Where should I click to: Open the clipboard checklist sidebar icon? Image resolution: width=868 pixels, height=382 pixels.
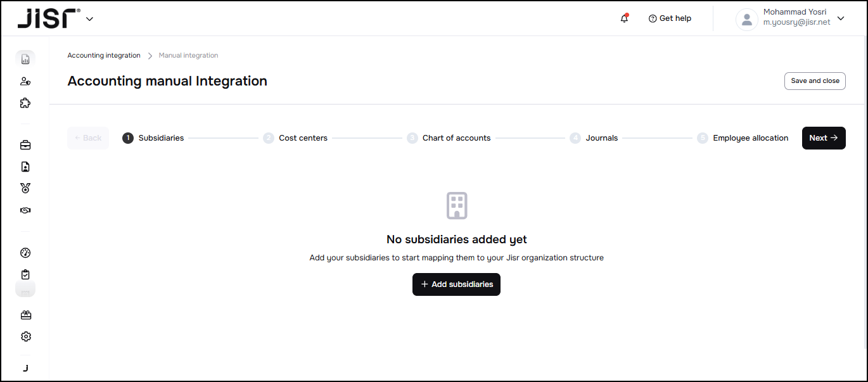tap(25, 274)
